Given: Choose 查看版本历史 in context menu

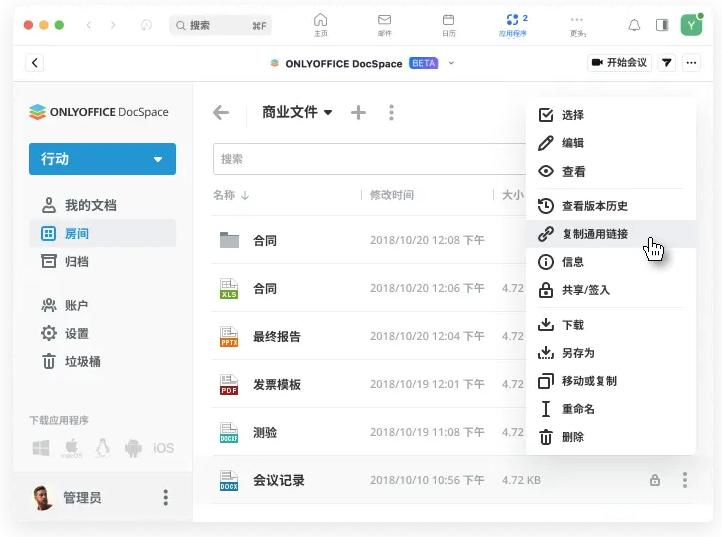Looking at the screenshot, I should pos(611,205).
